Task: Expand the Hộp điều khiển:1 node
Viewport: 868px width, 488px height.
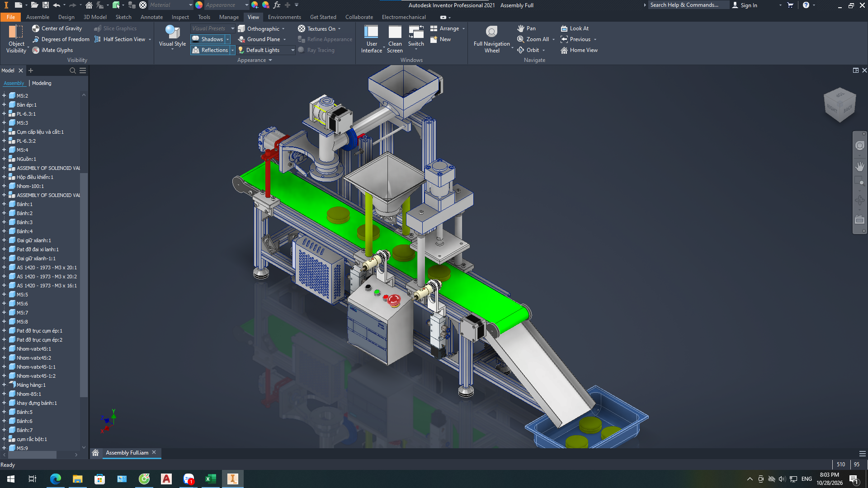Action: 4,177
